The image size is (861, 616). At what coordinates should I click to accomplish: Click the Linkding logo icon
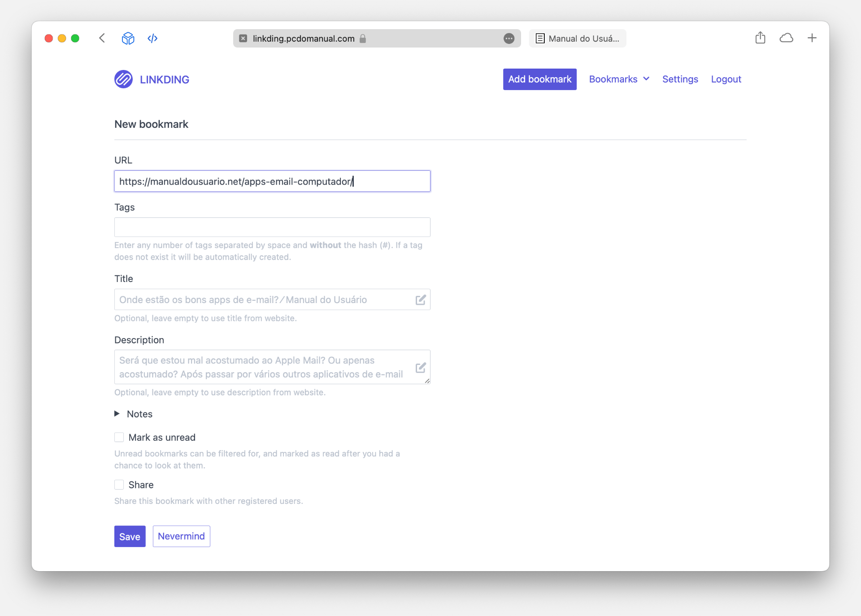(x=123, y=79)
